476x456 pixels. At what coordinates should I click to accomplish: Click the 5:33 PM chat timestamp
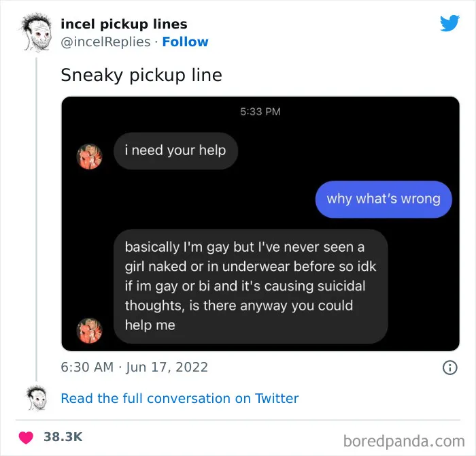coord(260,112)
